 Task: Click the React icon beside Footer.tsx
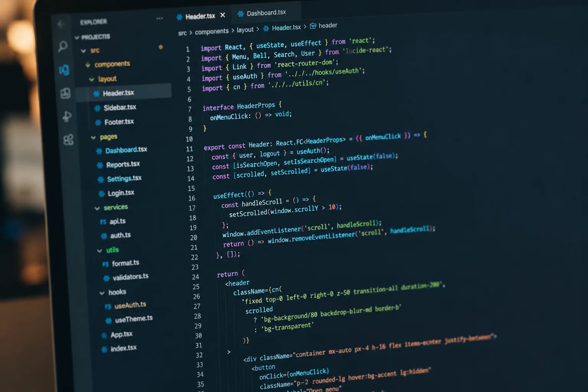tap(98, 123)
